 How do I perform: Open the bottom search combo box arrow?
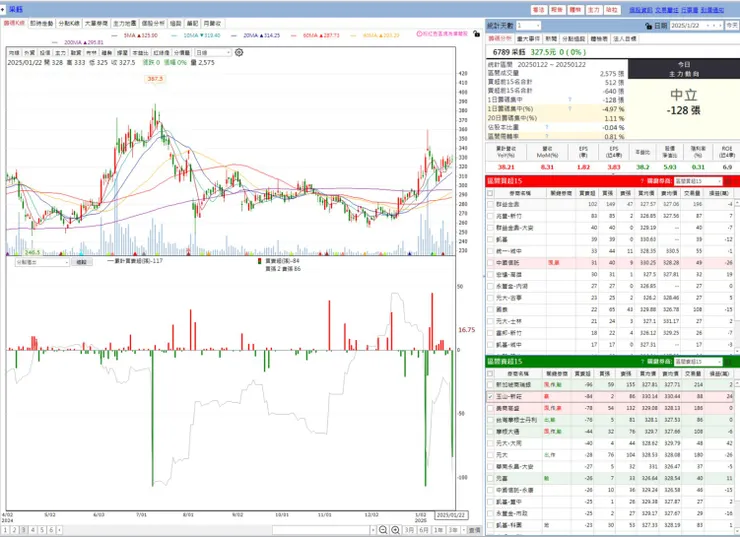[x=373, y=530]
